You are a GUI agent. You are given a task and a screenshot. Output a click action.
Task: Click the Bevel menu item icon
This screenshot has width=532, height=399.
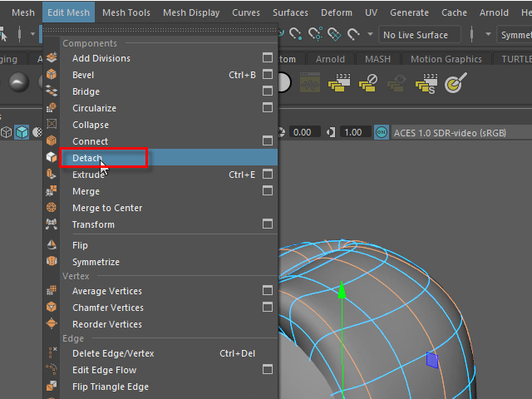click(52, 75)
